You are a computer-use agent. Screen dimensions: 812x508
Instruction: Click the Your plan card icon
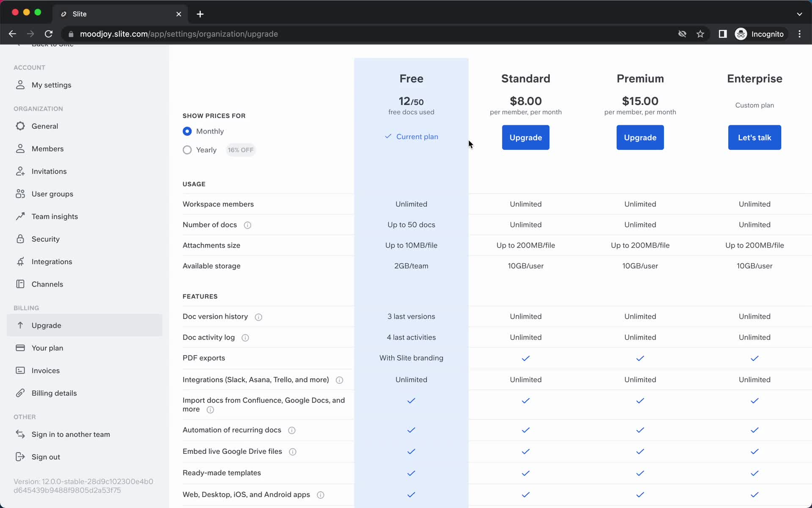point(20,348)
